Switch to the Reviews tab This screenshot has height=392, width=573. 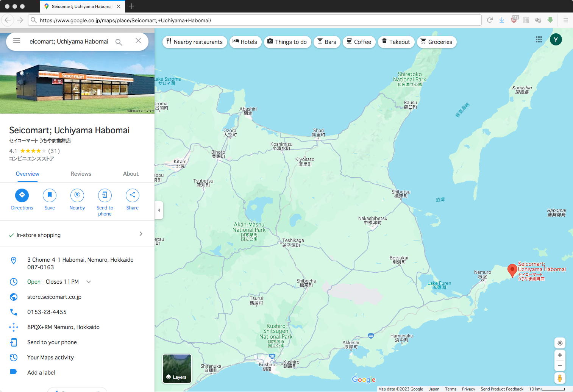(x=81, y=174)
